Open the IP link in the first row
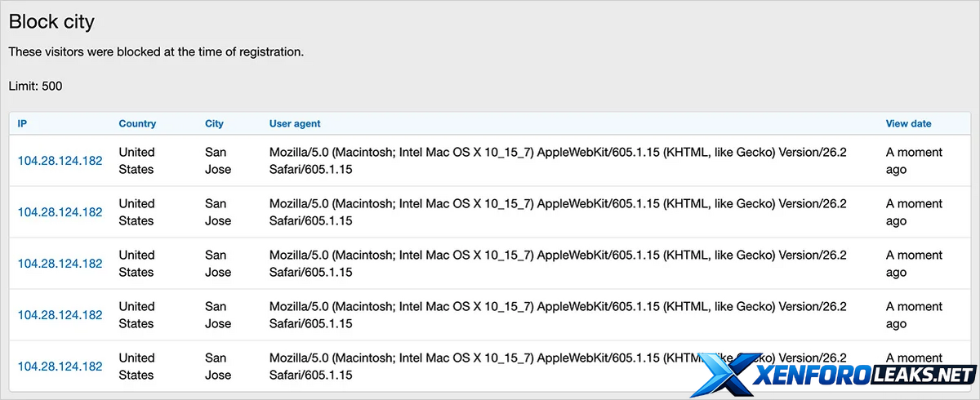Viewport: 980px width, 400px height. [x=60, y=161]
